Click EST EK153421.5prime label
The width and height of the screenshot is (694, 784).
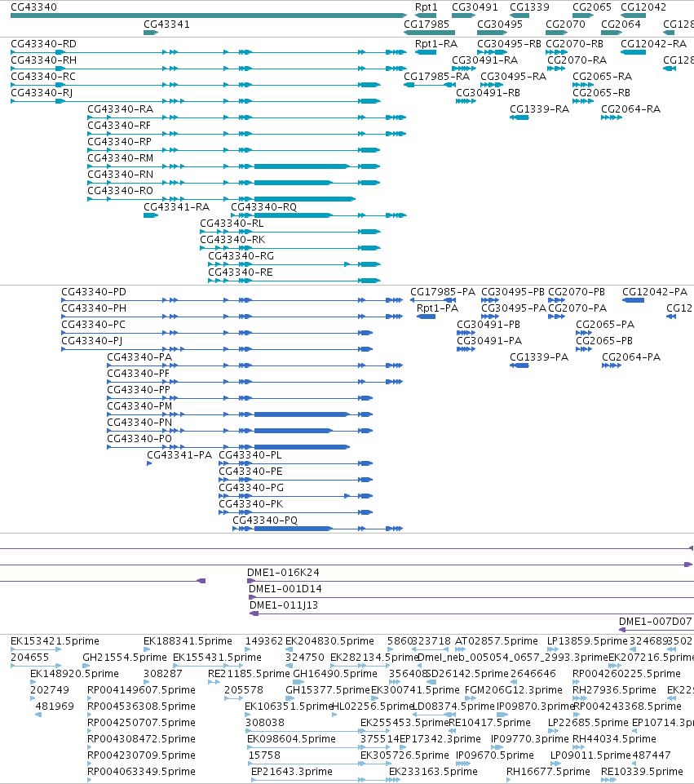55,641
